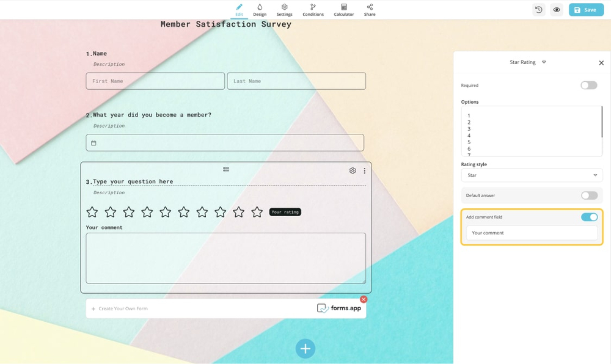Image resolution: width=611 pixels, height=364 pixels.
Task: Enable the Default answer toggle
Action: click(588, 195)
